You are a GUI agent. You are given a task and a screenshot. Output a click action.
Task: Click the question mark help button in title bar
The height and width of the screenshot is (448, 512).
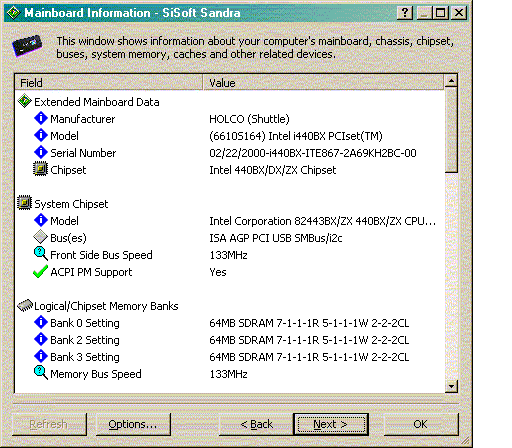tap(404, 13)
